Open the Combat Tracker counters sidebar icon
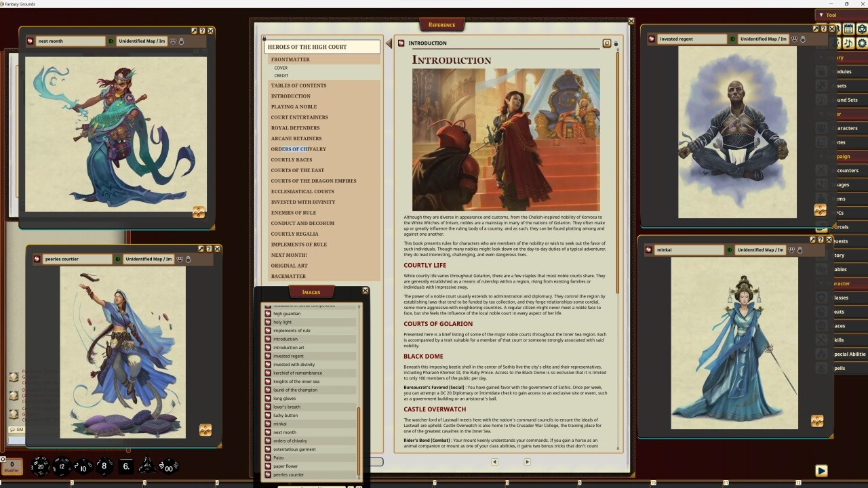This screenshot has width=868, height=488. point(848,170)
